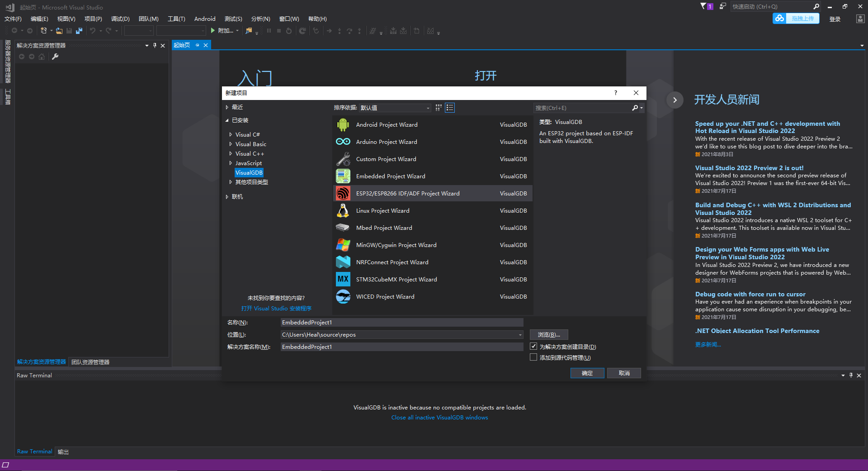Viewport: 868px width, 471px height.
Task: Click the Quick Launch search magnifier icon
Action: 816,6
